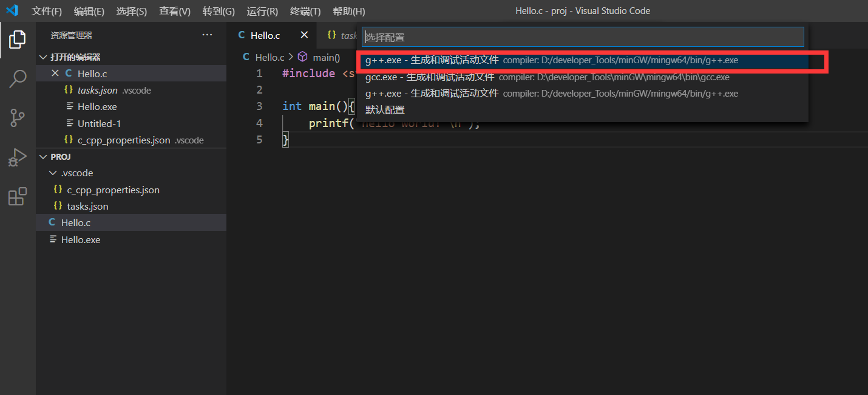Select the highlighted g++.exe configuration

tap(582, 61)
